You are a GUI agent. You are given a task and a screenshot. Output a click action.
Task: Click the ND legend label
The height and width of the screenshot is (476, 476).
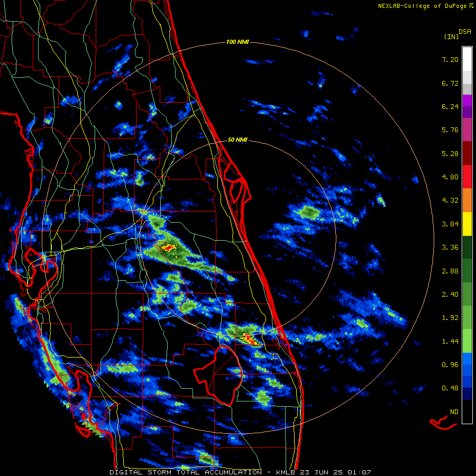tap(454, 412)
